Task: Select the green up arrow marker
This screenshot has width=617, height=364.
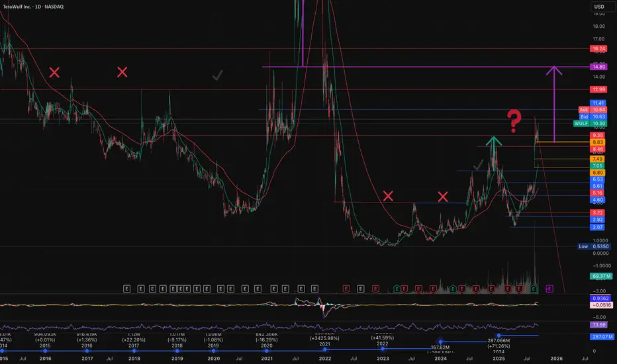Action: (x=493, y=141)
